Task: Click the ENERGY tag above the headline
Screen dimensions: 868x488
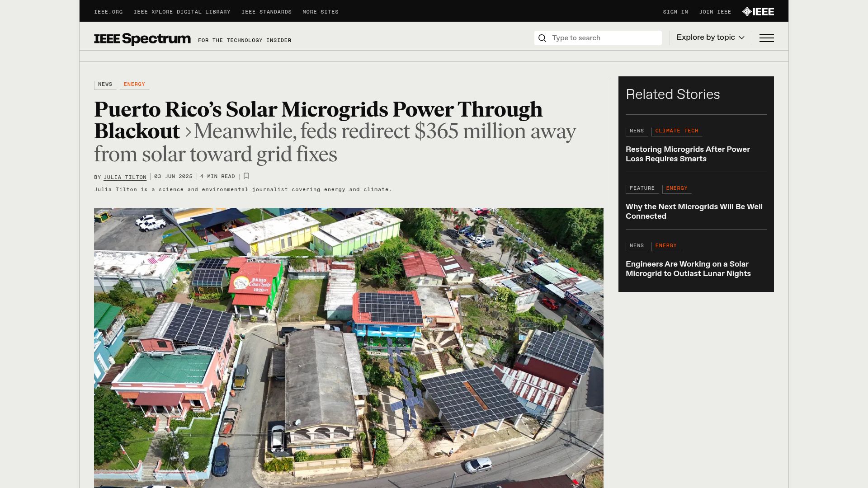Action: pyautogui.click(x=135, y=84)
